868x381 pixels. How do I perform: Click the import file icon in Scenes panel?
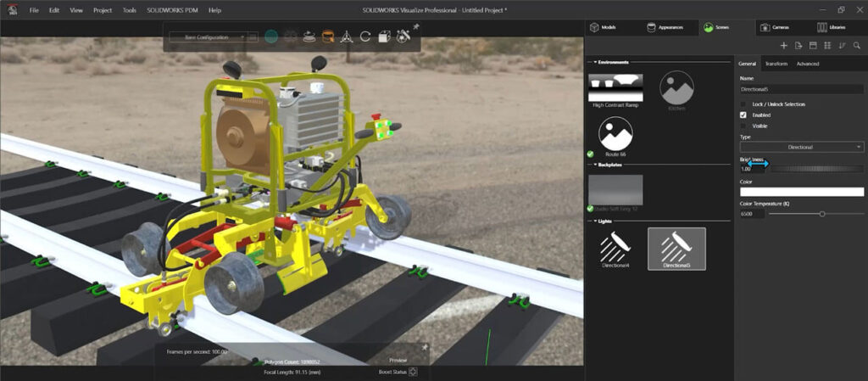(x=798, y=46)
